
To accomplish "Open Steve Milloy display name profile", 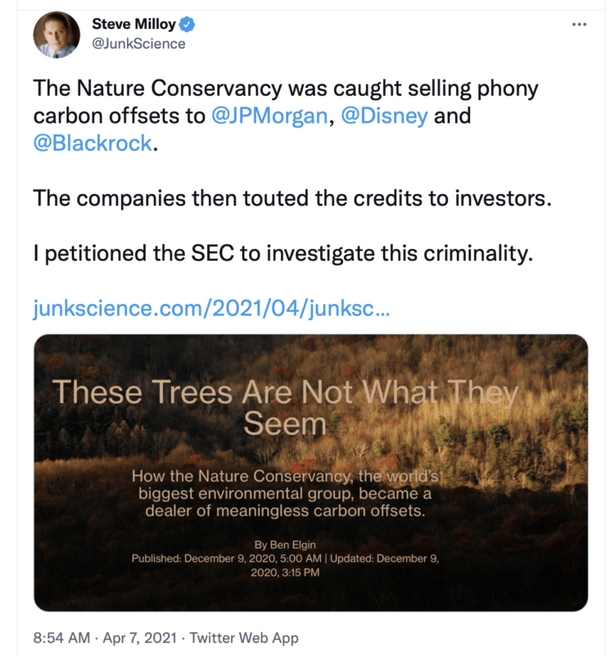I will 135,24.
